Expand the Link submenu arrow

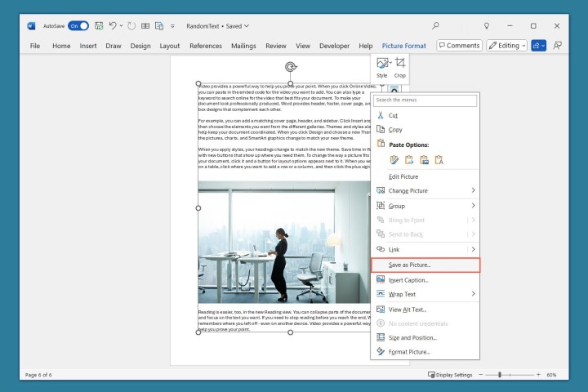pyautogui.click(x=473, y=249)
